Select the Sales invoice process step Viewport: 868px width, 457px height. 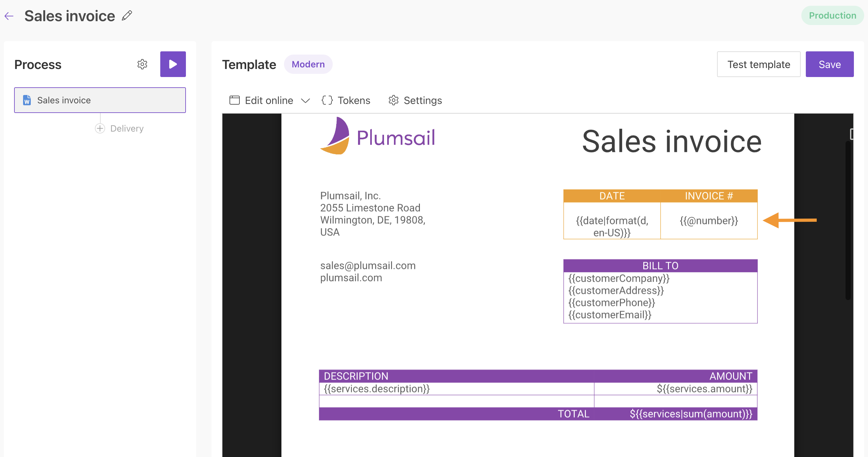click(100, 100)
